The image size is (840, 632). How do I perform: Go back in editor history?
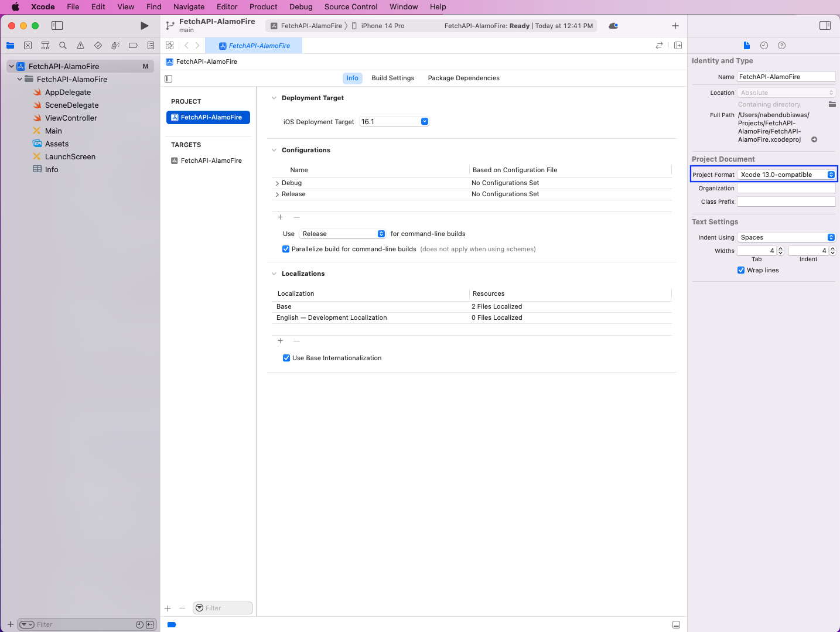point(186,46)
